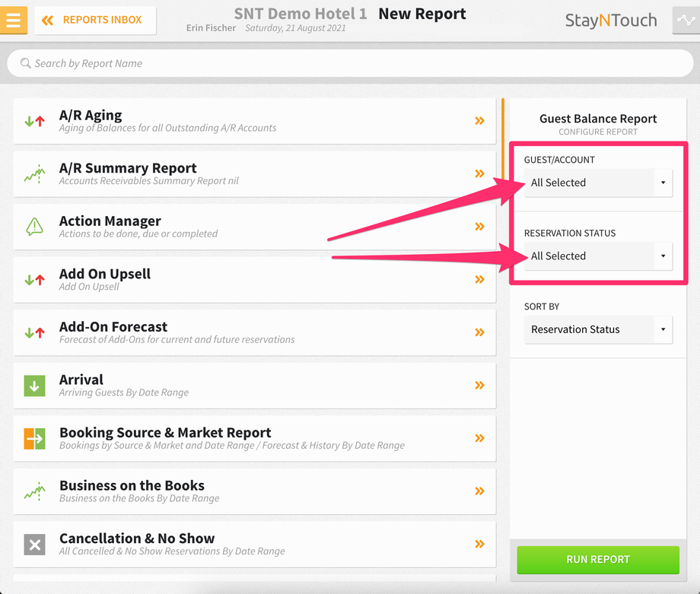Click 'Arriving Guests By Date Range' description
The image size is (700, 594).
click(124, 392)
